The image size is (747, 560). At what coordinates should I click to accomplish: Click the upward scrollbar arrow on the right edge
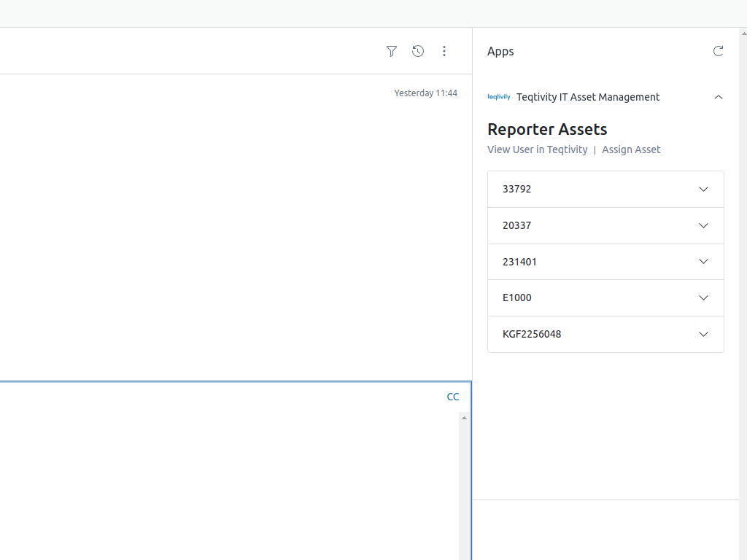(742, 32)
